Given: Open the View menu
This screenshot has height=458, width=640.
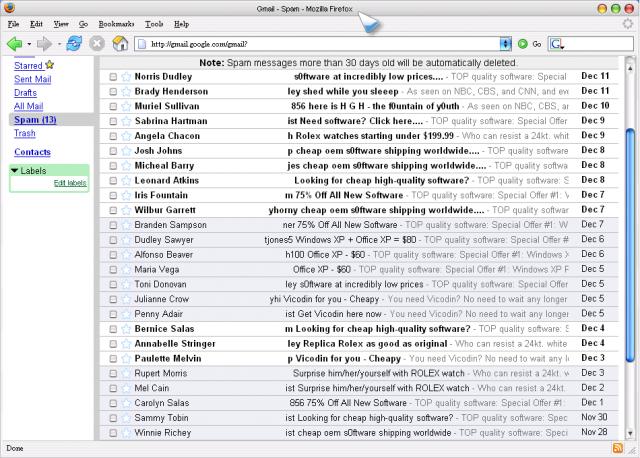Looking at the screenshot, I should pyautogui.click(x=61, y=24).
